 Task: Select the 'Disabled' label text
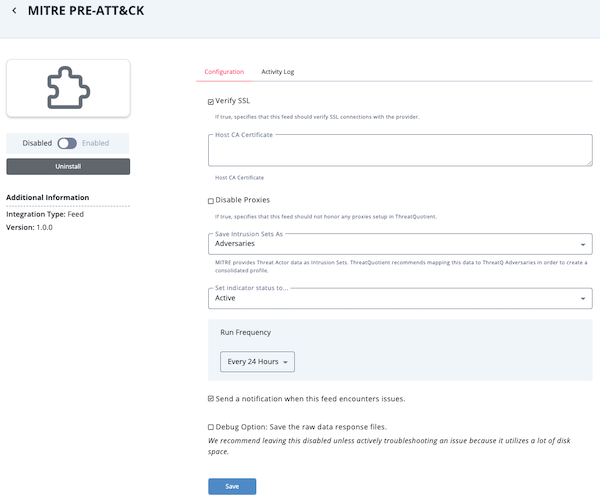coord(37,143)
